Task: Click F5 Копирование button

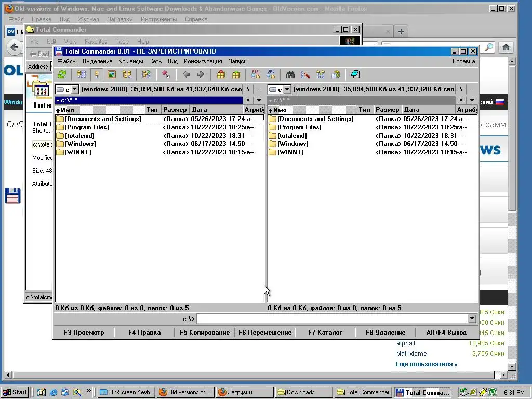Action: (x=205, y=332)
